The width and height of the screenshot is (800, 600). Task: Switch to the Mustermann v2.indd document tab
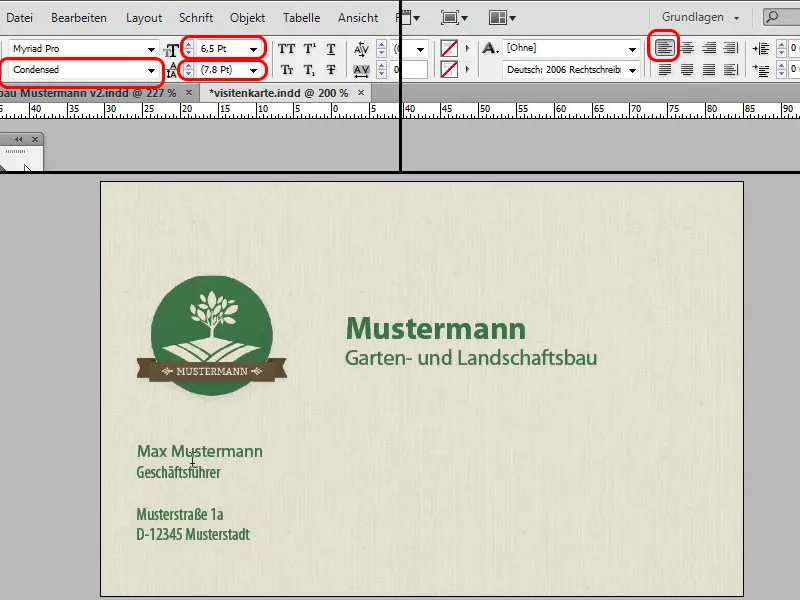(88, 93)
